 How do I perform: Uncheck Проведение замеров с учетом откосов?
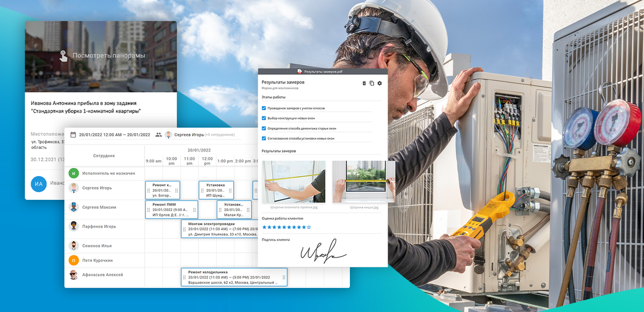tap(264, 108)
